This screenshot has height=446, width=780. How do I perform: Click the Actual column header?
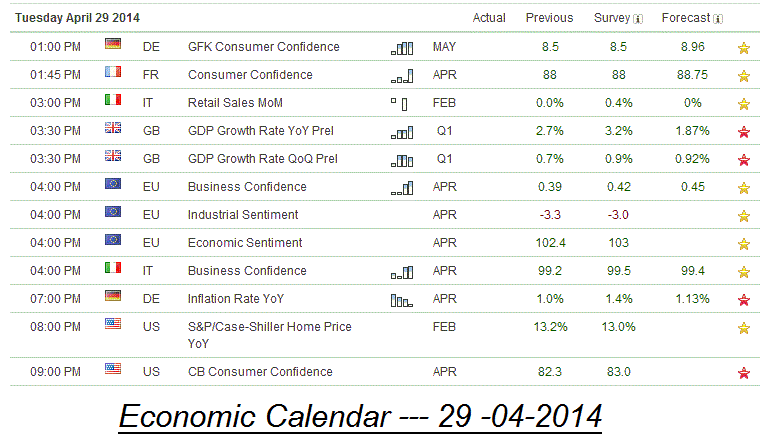coord(489,18)
